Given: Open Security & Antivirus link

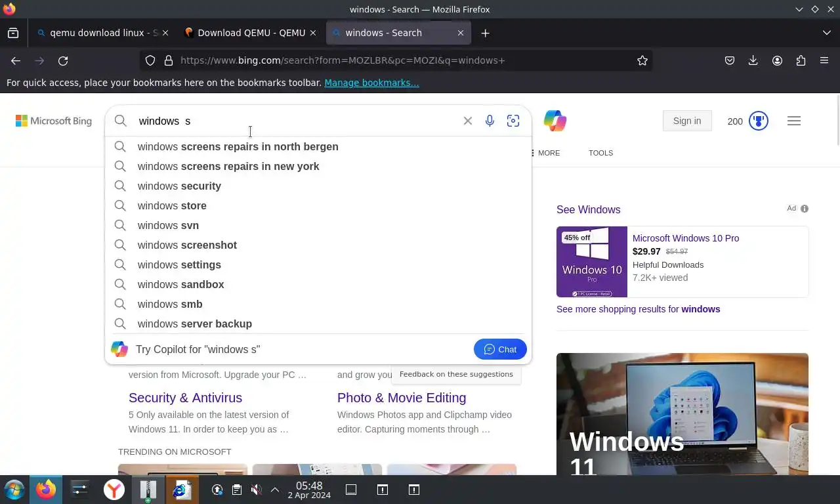Looking at the screenshot, I should click(x=185, y=398).
